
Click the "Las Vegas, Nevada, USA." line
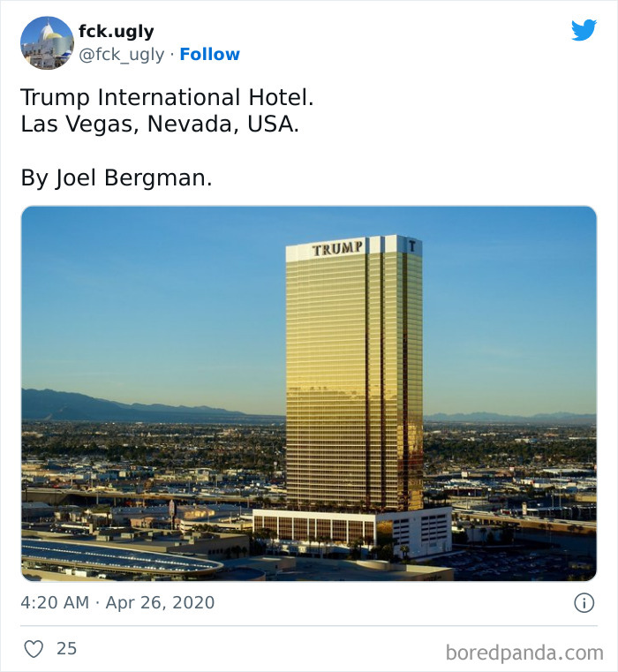[160, 124]
